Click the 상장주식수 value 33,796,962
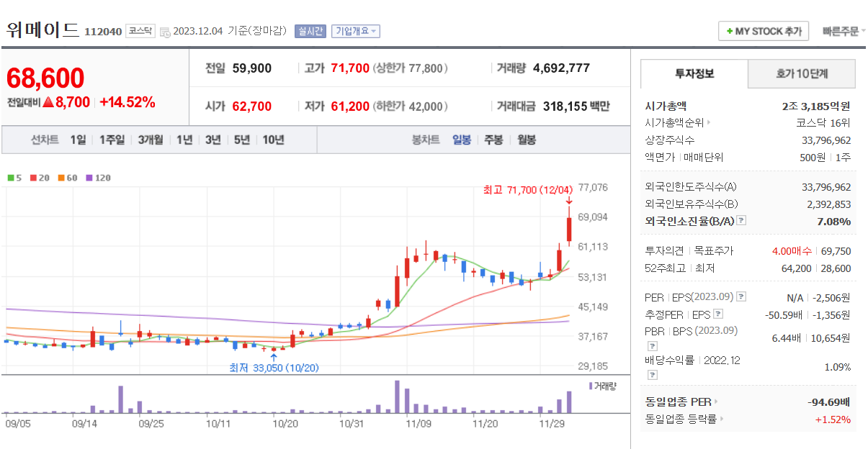The width and height of the screenshot is (868, 449). (826, 140)
